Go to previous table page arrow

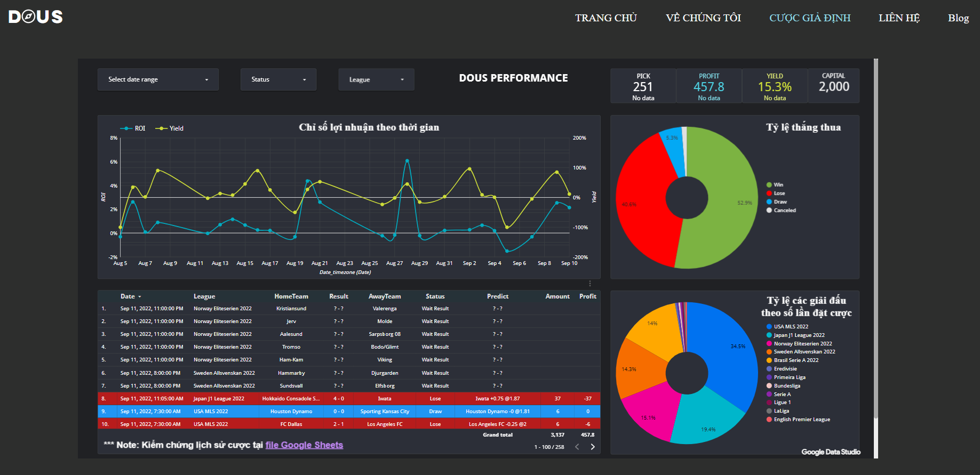tap(577, 447)
